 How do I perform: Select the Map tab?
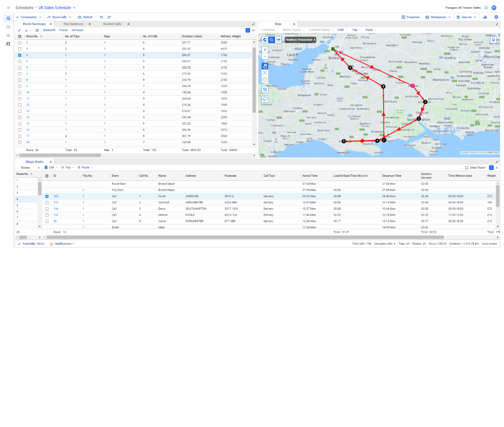(x=278, y=24)
